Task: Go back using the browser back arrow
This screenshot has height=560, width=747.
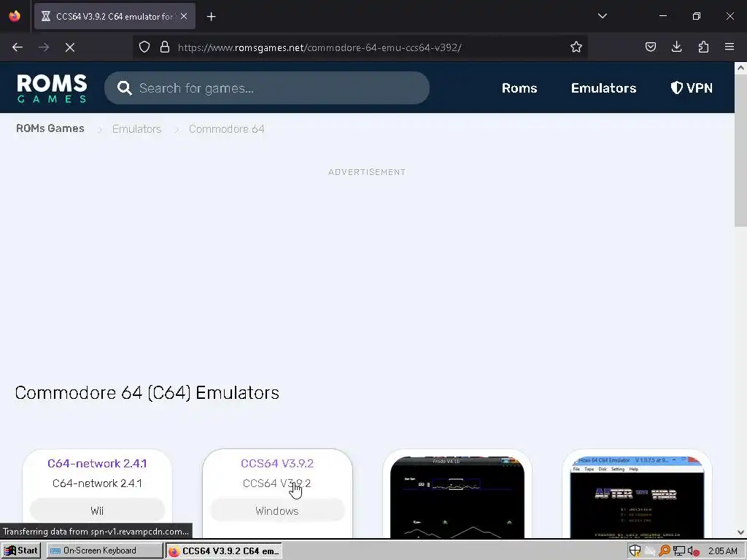Action: pyautogui.click(x=18, y=47)
